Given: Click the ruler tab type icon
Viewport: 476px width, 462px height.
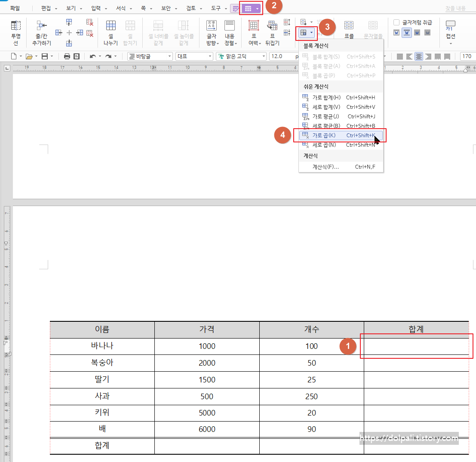Looking at the screenshot, I should point(7,68).
